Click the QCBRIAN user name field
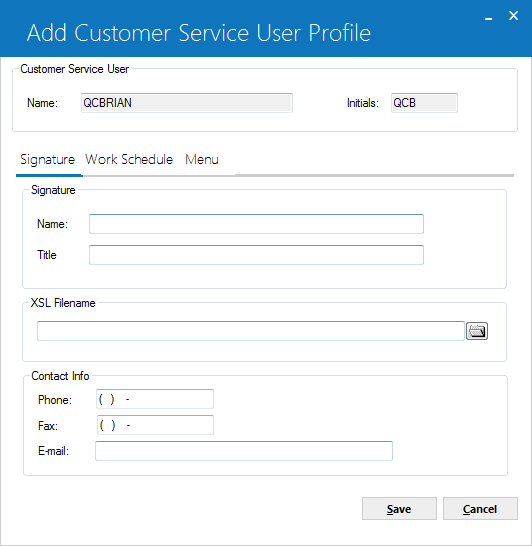Screen dimensions: 532x546 click(x=187, y=103)
